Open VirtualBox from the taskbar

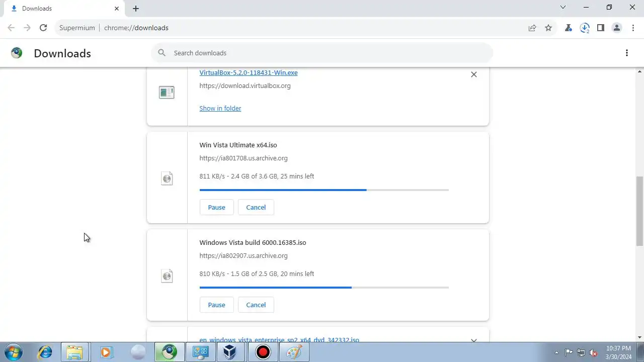[x=231, y=352]
